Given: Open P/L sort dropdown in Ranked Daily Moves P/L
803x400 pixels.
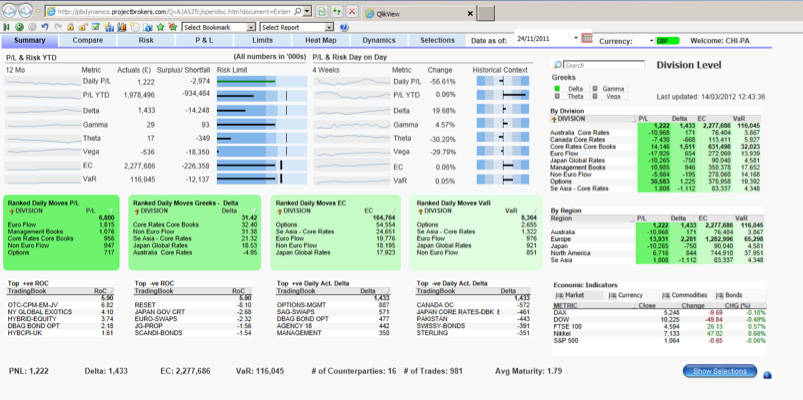Looking at the screenshot, I should (112, 210).
